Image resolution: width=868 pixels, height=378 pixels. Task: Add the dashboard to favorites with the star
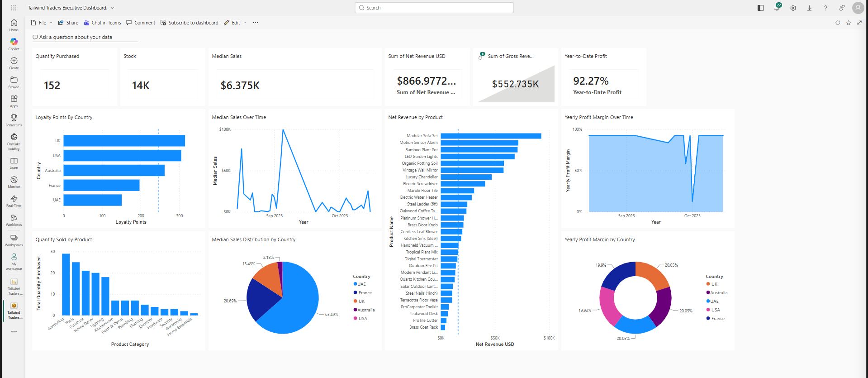point(849,23)
